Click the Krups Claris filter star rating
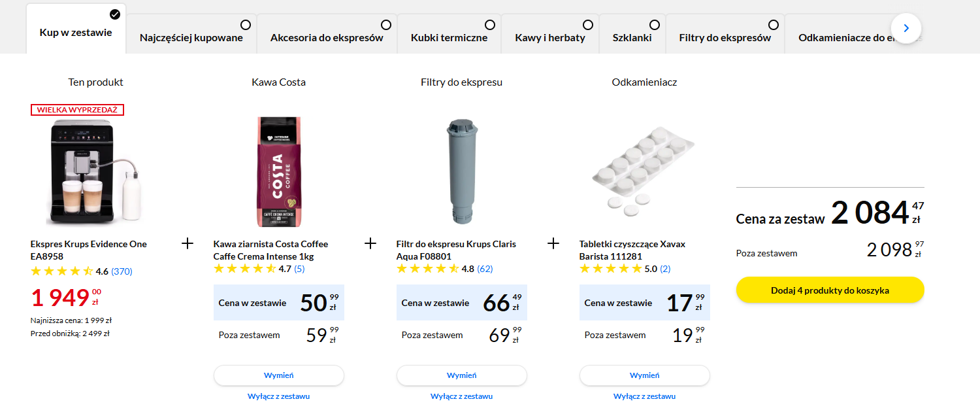Screen dimensions: 980x412 pos(428,268)
